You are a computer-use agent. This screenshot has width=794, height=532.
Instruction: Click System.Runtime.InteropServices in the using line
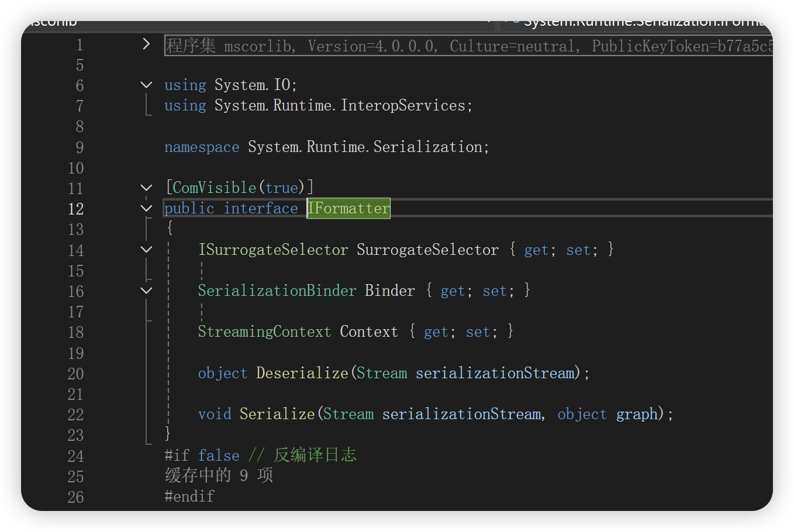(340, 105)
